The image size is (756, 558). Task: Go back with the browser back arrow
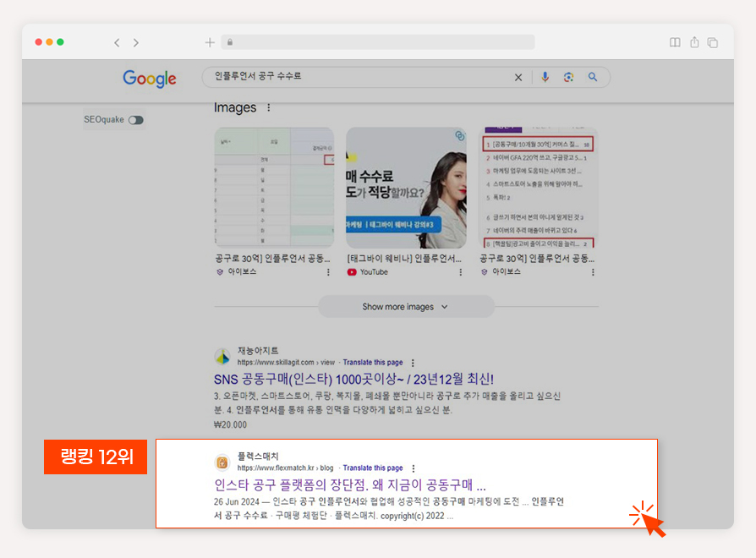pyautogui.click(x=117, y=42)
